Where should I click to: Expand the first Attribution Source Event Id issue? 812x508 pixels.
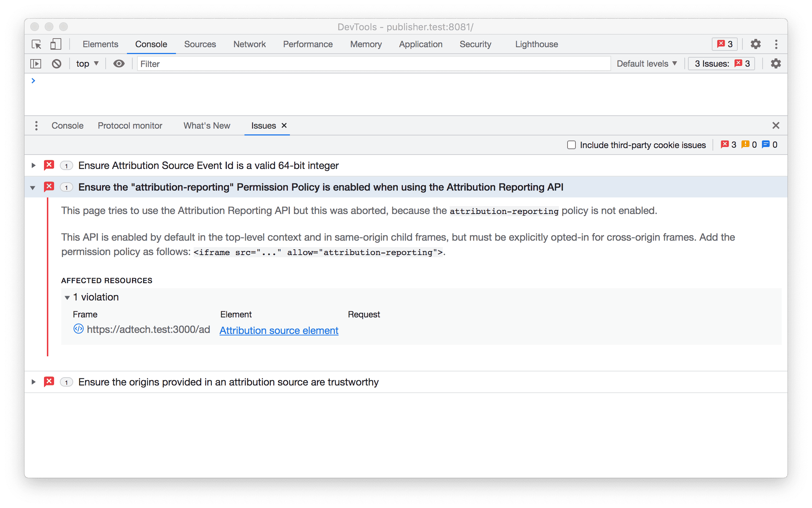coord(34,166)
